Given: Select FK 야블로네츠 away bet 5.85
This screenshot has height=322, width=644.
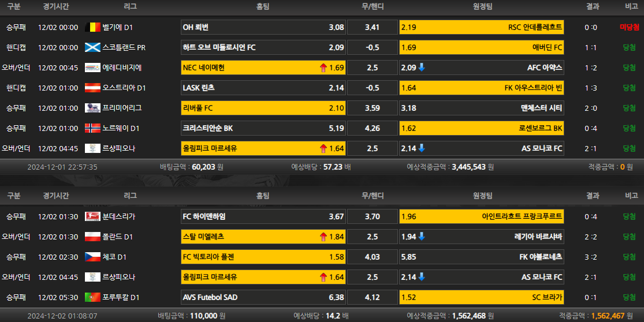Looking at the screenshot, I should [x=481, y=257].
